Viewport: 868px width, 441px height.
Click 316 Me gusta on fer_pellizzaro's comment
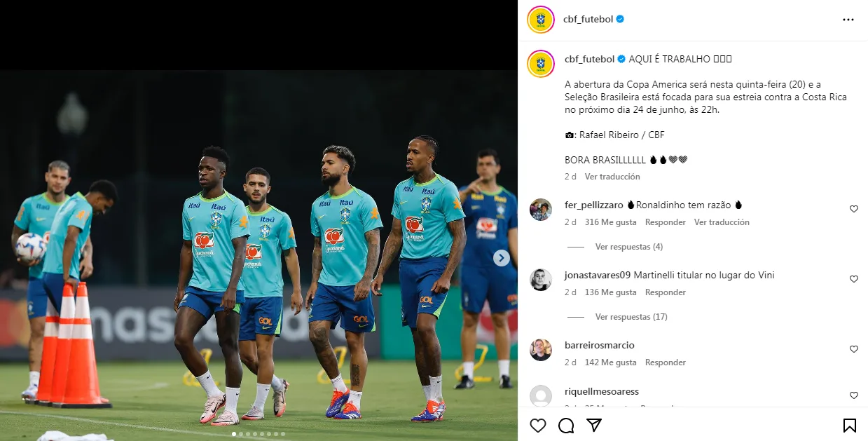(609, 222)
